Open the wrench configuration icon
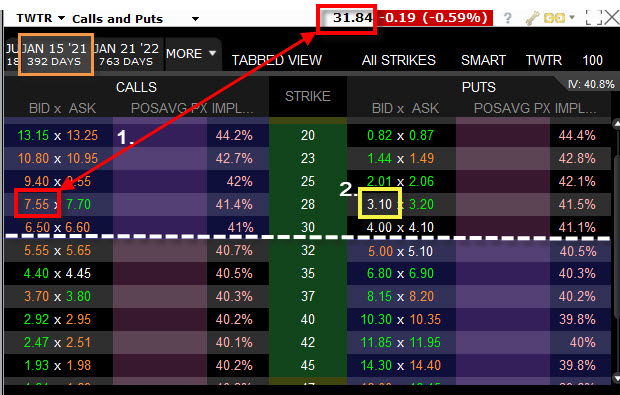Screen dimensions: 620x395 tap(532, 18)
